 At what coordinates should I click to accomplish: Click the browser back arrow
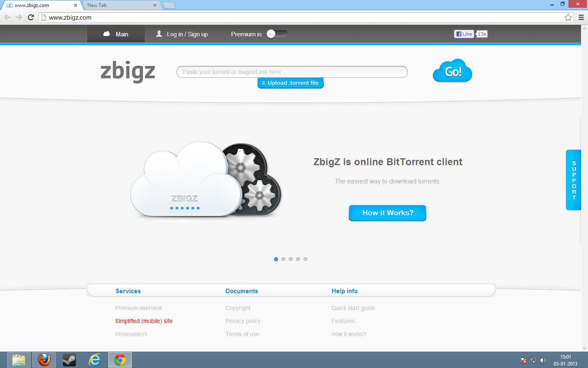[7, 17]
